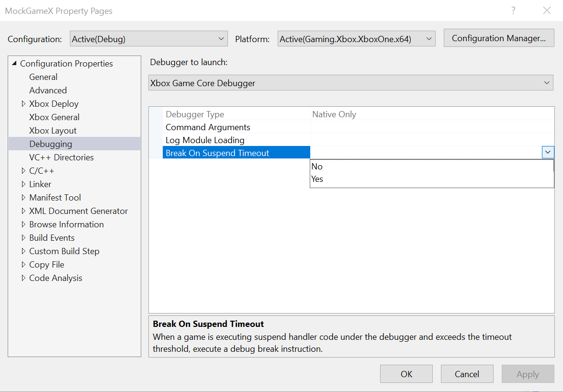
Task: Cancel the property pages dialog
Action: (467, 374)
